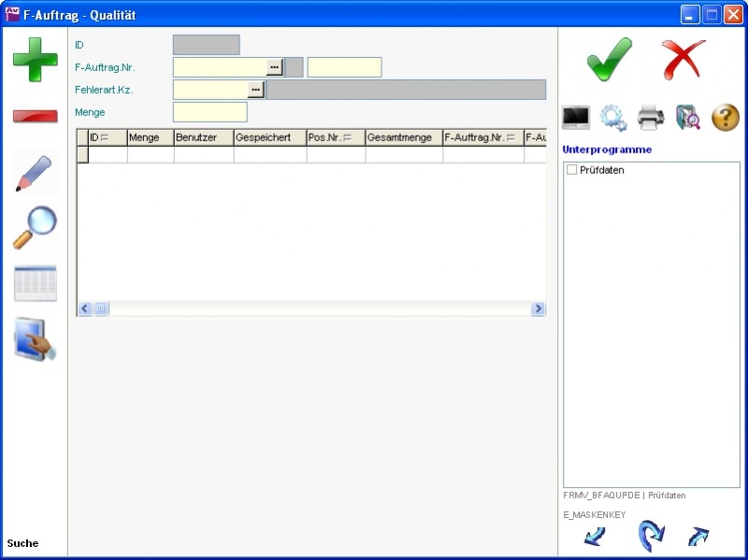
Task: Click the red minus delete record icon
Action: pos(35,116)
